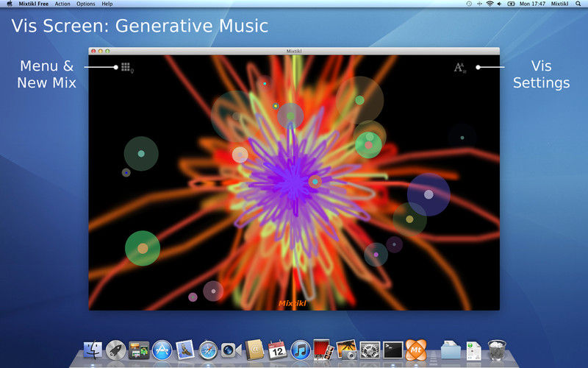Click the large blue-purple bubble

(x=429, y=194)
